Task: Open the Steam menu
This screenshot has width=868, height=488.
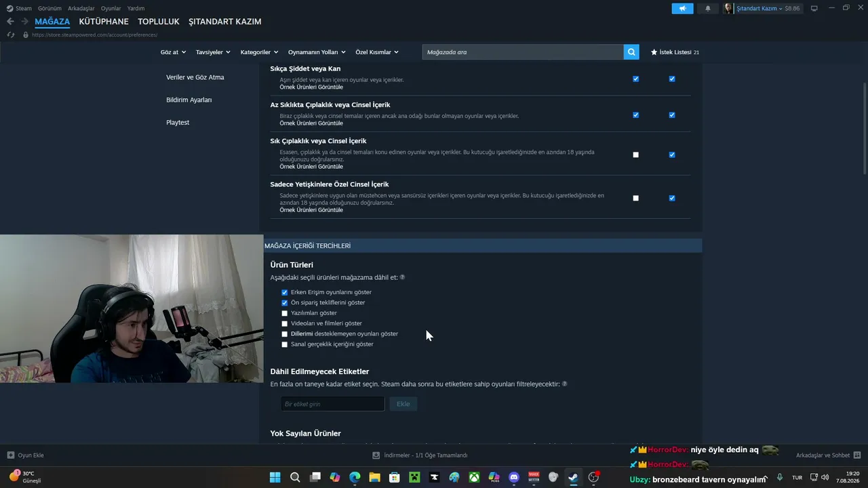Action: (x=24, y=8)
